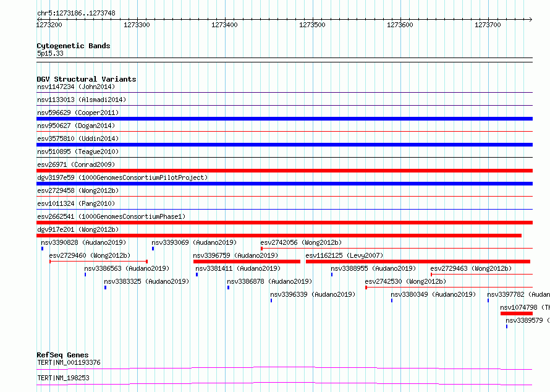
Task: Select the nsv596629 (Cooper2011) blue bar
Action: [x=284, y=119]
